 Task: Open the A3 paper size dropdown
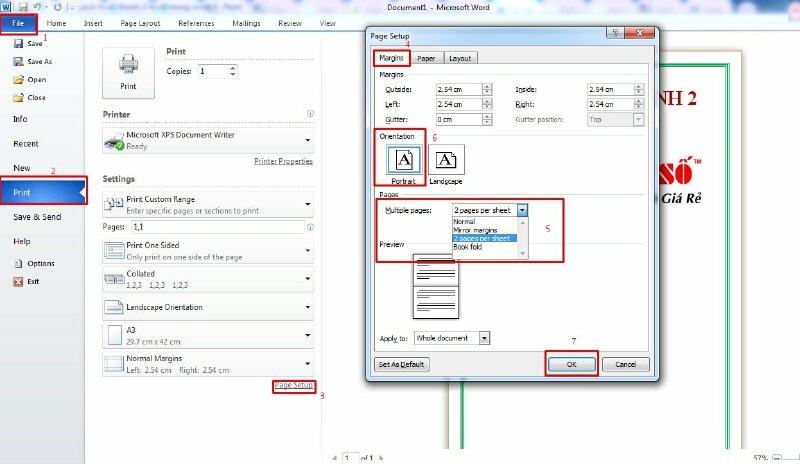pos(307,335)
